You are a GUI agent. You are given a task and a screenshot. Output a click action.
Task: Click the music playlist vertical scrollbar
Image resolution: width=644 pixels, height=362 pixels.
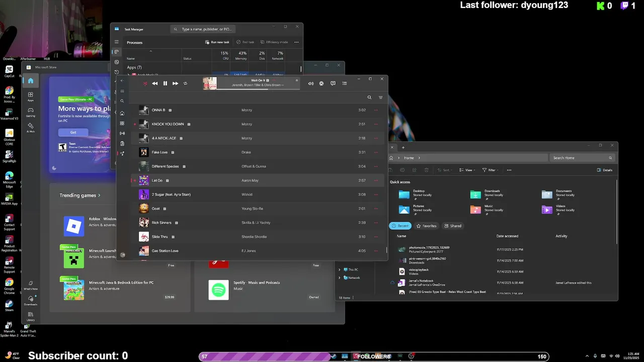387,250
